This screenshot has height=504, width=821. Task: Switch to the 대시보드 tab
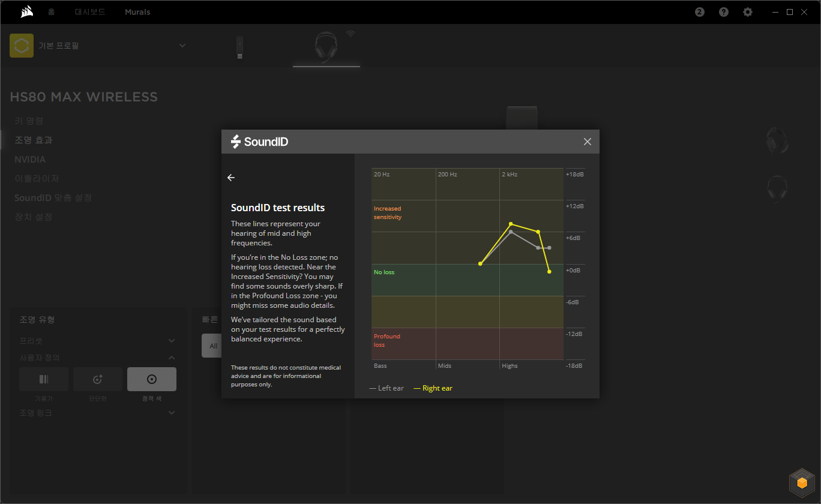pos(90,12)
